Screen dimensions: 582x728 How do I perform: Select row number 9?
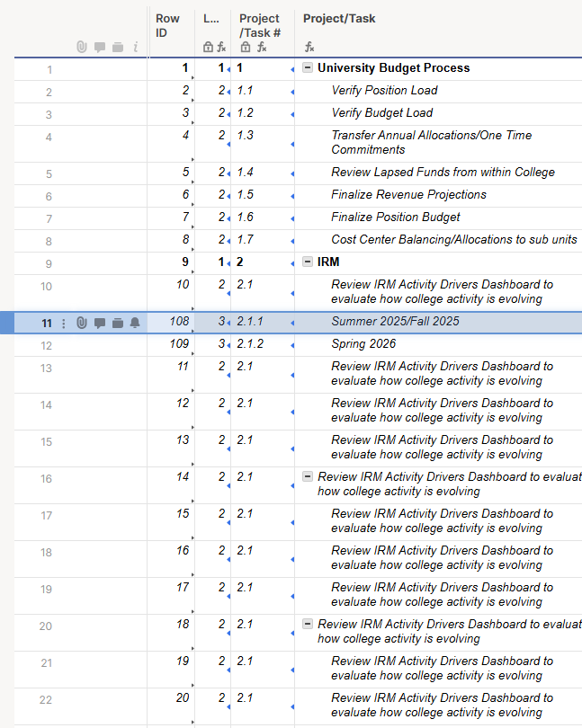49,263
